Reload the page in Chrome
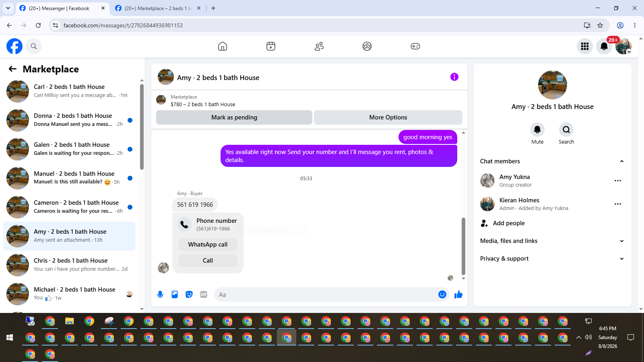Image resolution: width=644 pixels, height=362 pixels. [x=38, y=25]
